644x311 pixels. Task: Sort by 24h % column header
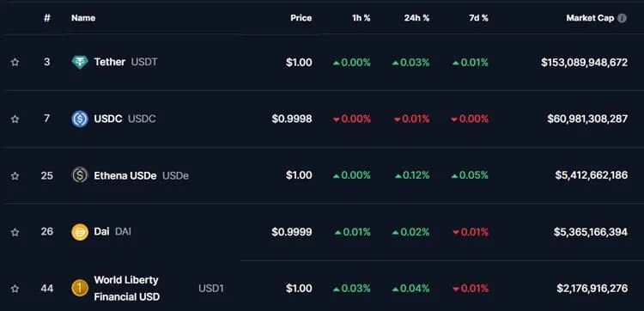(416, 18)
